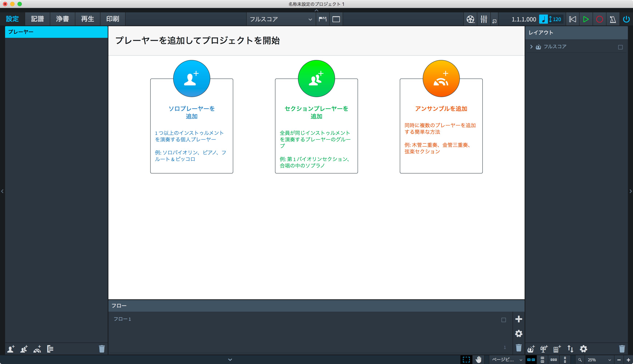The width and height of the screenshot is (633, 364).
Task: Delete player with players panel trash icon
Action: tap(101, 349)
